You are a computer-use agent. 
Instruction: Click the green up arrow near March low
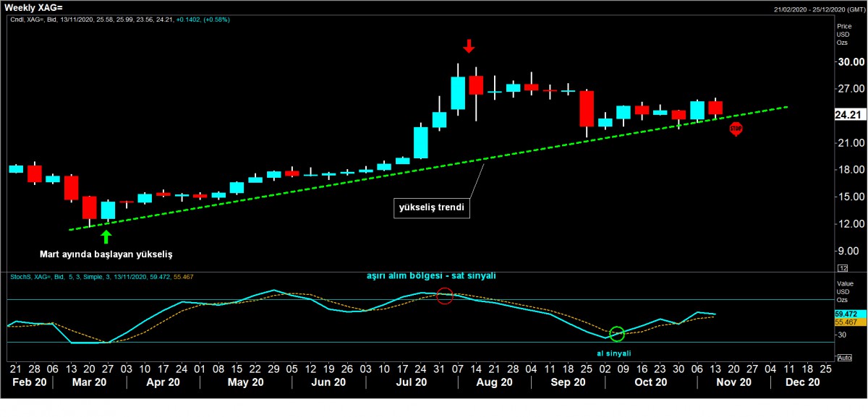click(107, 236)
